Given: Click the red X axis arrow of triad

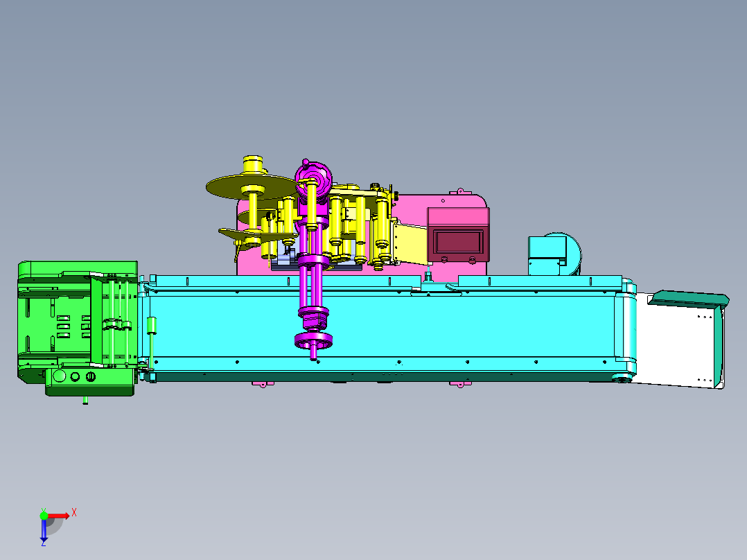Looking at the screenshot, I should click(58, 516).
